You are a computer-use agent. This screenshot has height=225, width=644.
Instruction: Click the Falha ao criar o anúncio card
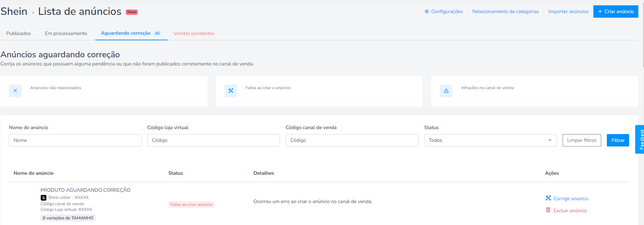pos(319,91)
